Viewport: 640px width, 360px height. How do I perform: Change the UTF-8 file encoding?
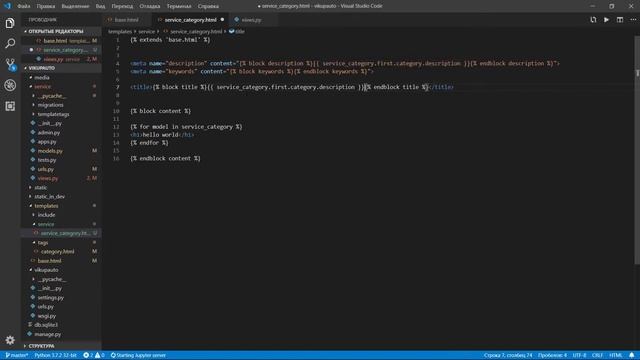click(x=579, y=355)
